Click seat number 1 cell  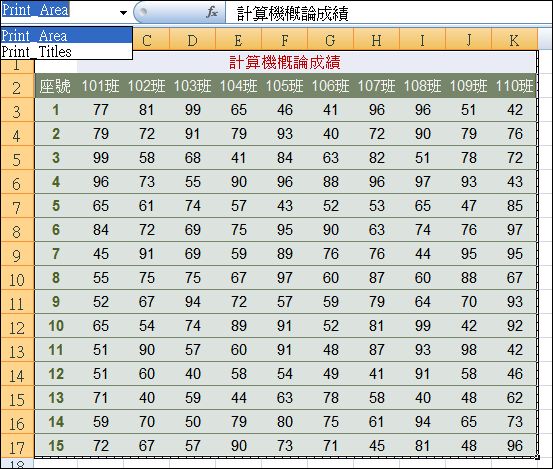(56, 110)
